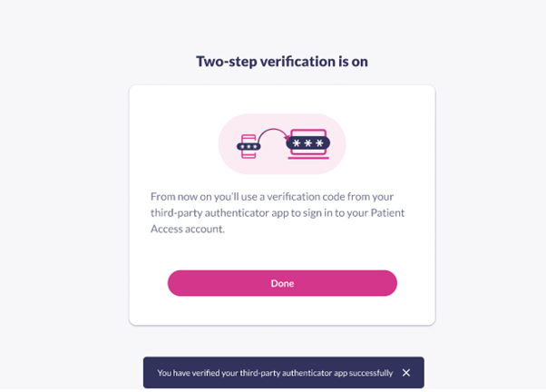Click 'Access account.' on the paragraph's last line
546x392 pixels.
tap(187, 230)
